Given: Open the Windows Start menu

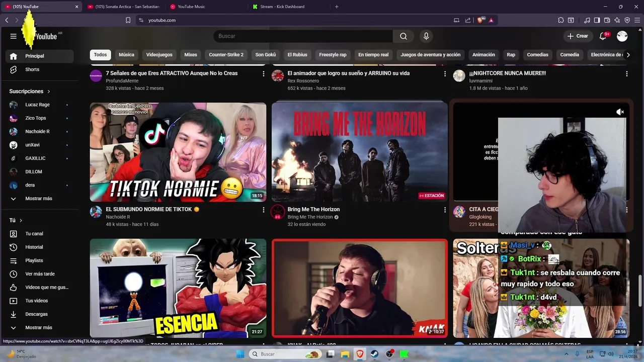Looking at the screenshot, I should click(240, 354).
